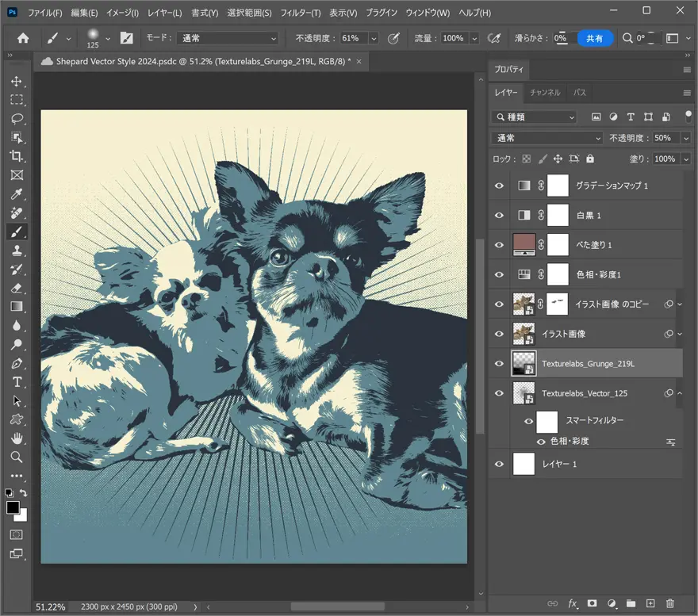Add layer style via fx icon
The height and width of the screenshot is (616, 698).
tap(573, 604)
